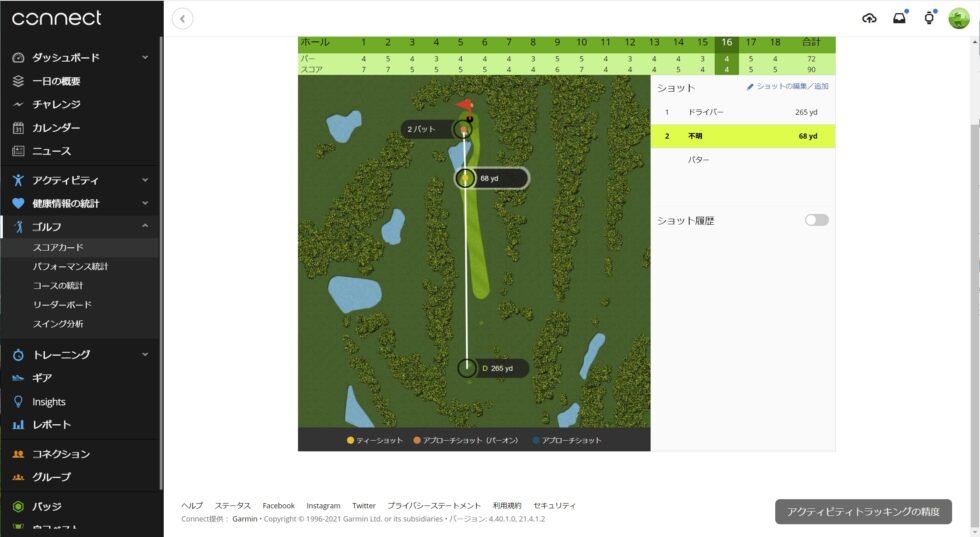Viewport: 980px width, 537px height.
Task: Click the device watch icon
Action: tap(929, 18)
